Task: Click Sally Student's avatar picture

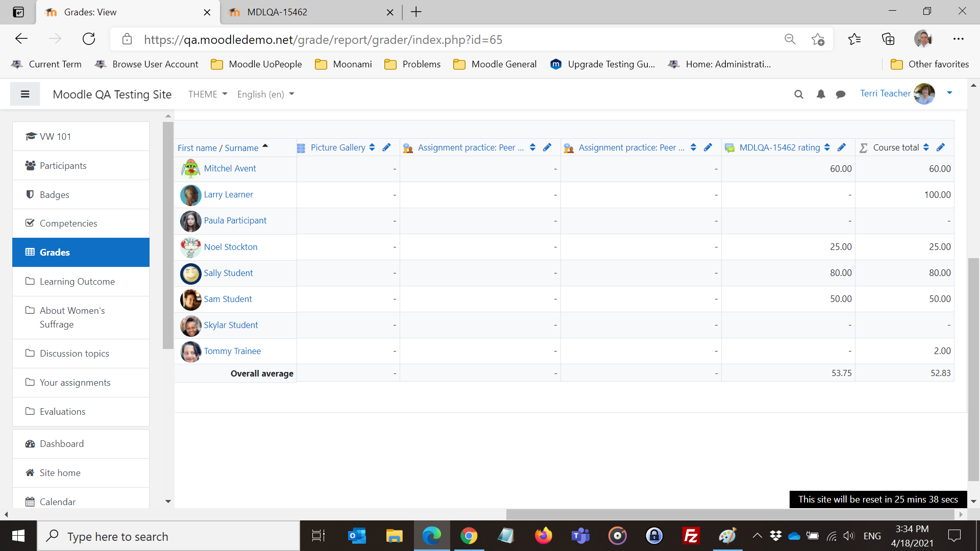Action: point(190,273)
